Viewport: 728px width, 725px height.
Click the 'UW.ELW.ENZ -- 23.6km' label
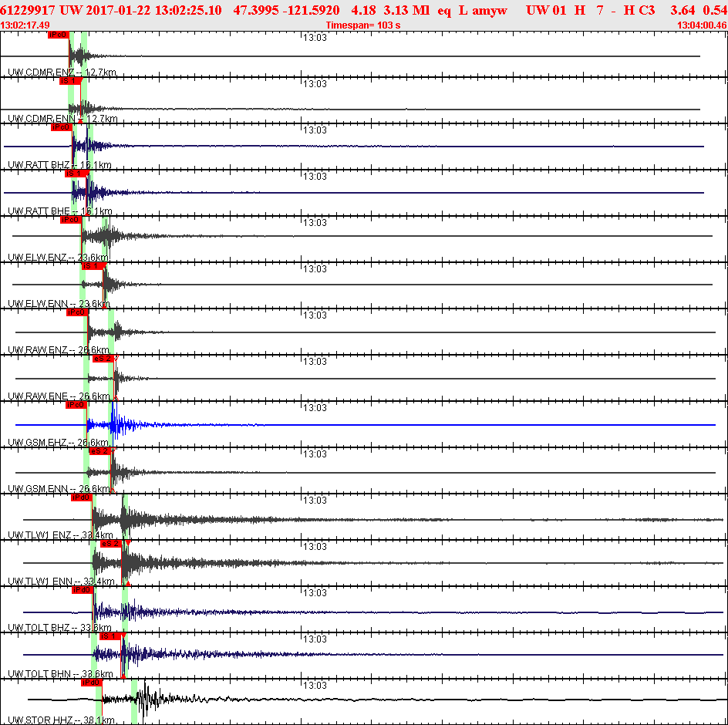(59, 258)
